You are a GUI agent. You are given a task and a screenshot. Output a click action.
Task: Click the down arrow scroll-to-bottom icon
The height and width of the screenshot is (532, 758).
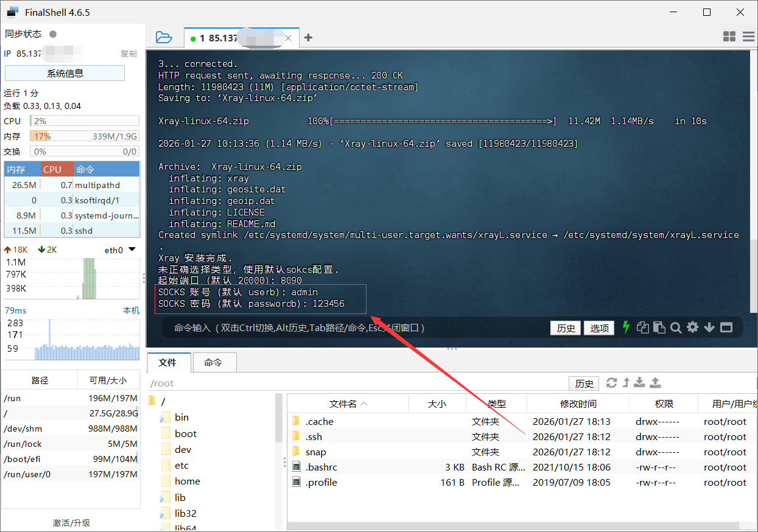coord(709,327)
